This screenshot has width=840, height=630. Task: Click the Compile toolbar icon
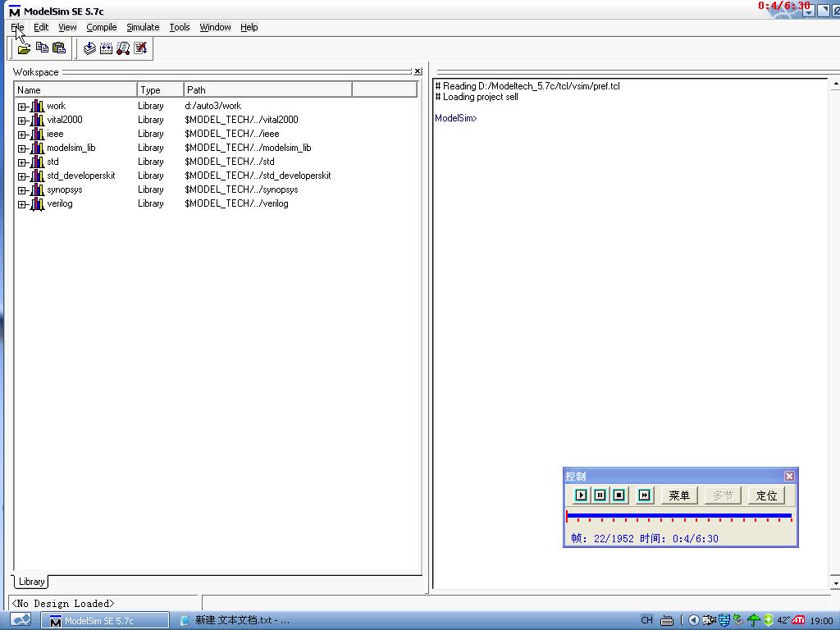click(x=89, y=48)
